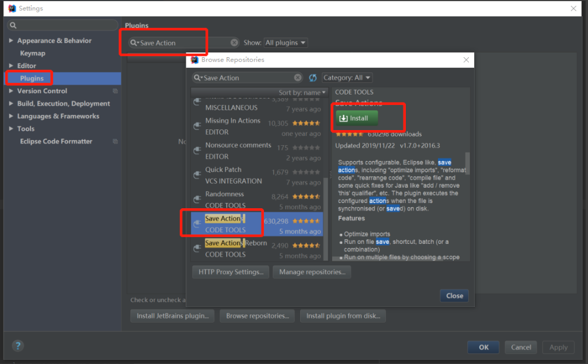Select the Missing In Actions plugin row

pos(257,127)
